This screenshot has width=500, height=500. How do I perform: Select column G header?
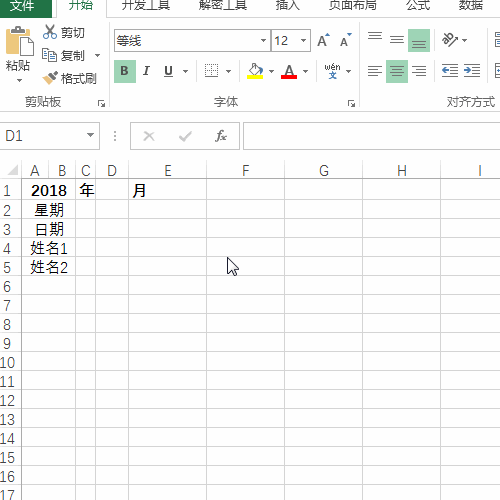pyautogui.click(x=324, y=171)
